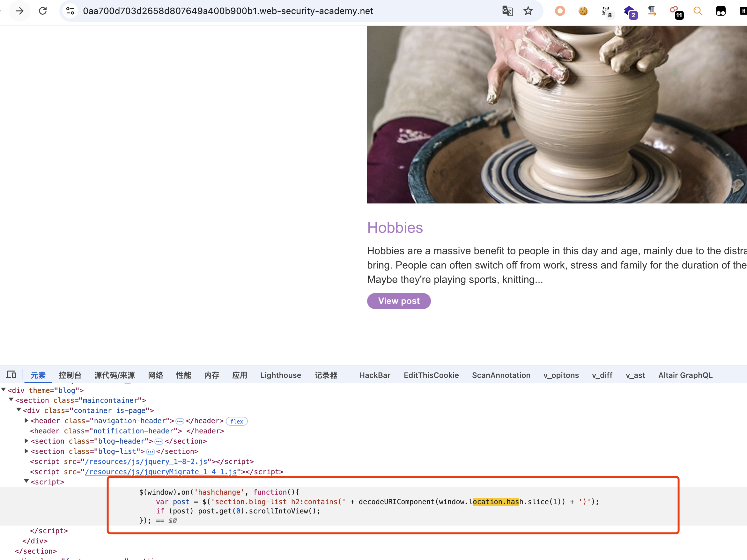Click the flex badge next to header
Screen dimensions: 747x560
pos(236,421)
